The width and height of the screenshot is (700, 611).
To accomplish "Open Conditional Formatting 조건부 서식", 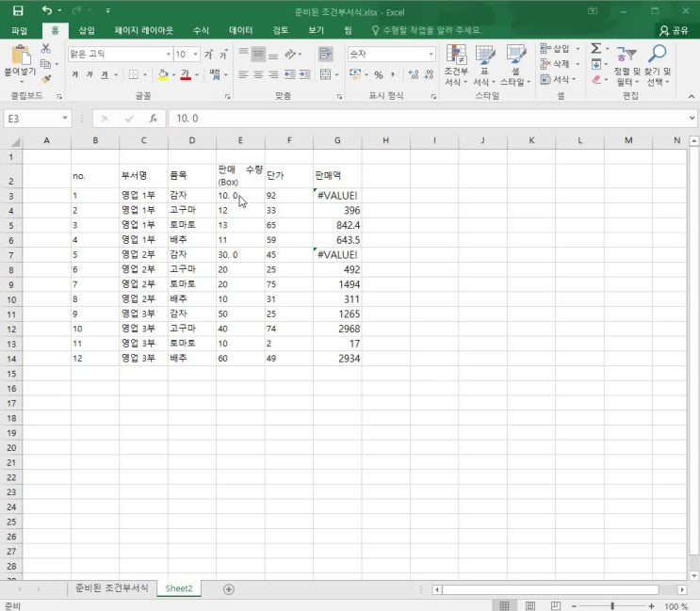I will (456, 65).
